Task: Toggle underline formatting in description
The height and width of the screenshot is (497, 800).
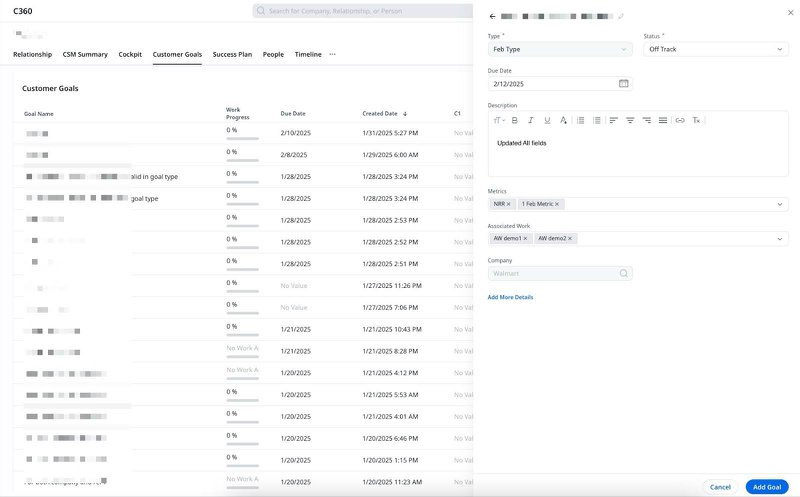Action: point(547,120)
